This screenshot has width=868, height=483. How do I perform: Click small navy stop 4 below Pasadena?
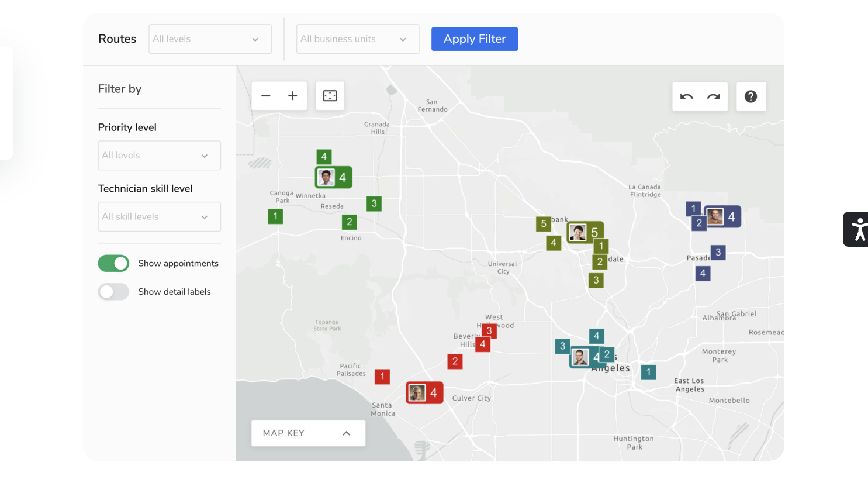pyautogui.click(x=703, y=273)
